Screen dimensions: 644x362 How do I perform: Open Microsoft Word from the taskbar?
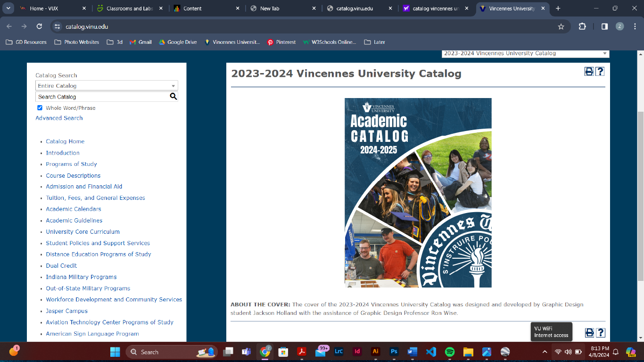[x=413, y=352]
